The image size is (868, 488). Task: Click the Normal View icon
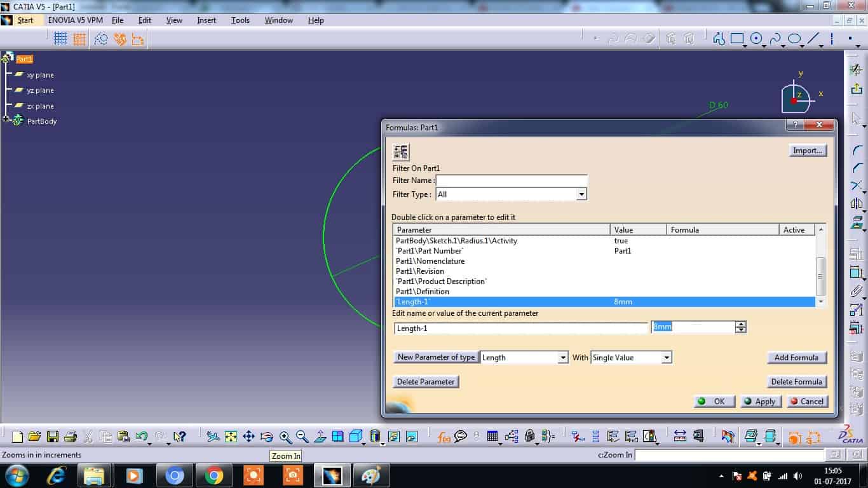320,436
